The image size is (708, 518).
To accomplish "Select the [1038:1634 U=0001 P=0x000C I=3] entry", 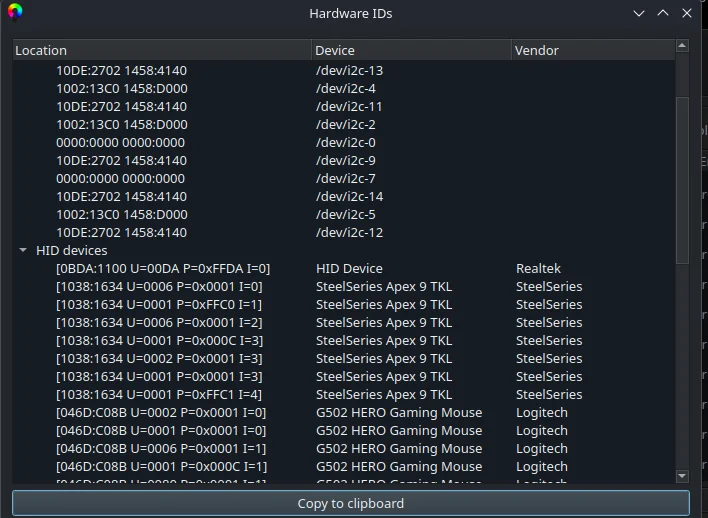I will point(159,341).
